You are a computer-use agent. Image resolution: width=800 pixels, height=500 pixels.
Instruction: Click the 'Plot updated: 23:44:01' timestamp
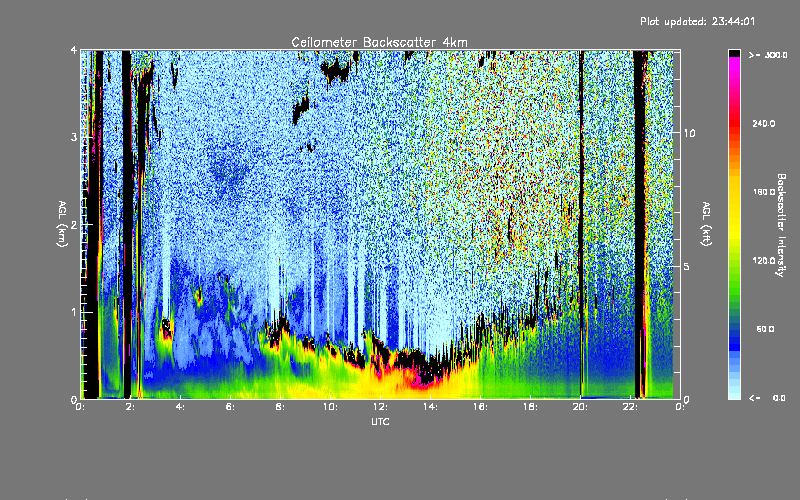tap(697, 21)
